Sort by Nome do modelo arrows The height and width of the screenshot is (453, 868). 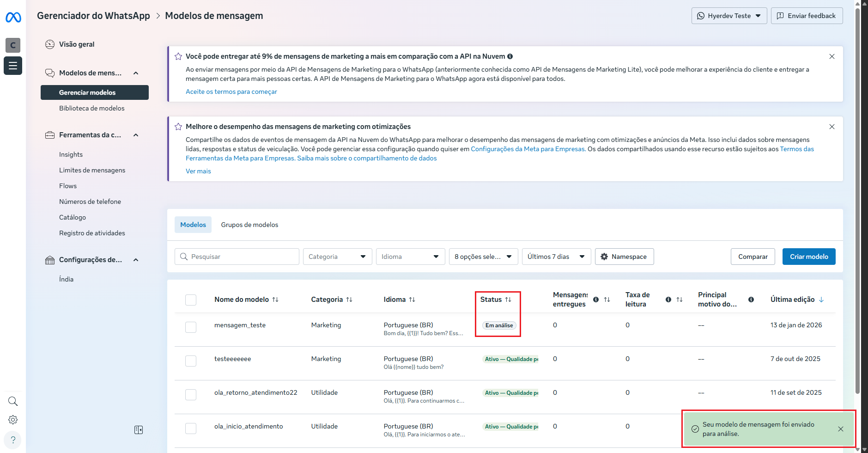coord(275,300)
